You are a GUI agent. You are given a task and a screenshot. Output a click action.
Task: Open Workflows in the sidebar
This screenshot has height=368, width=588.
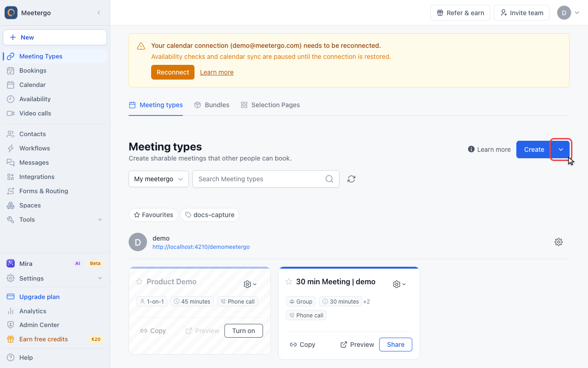(x=55, y=148)
